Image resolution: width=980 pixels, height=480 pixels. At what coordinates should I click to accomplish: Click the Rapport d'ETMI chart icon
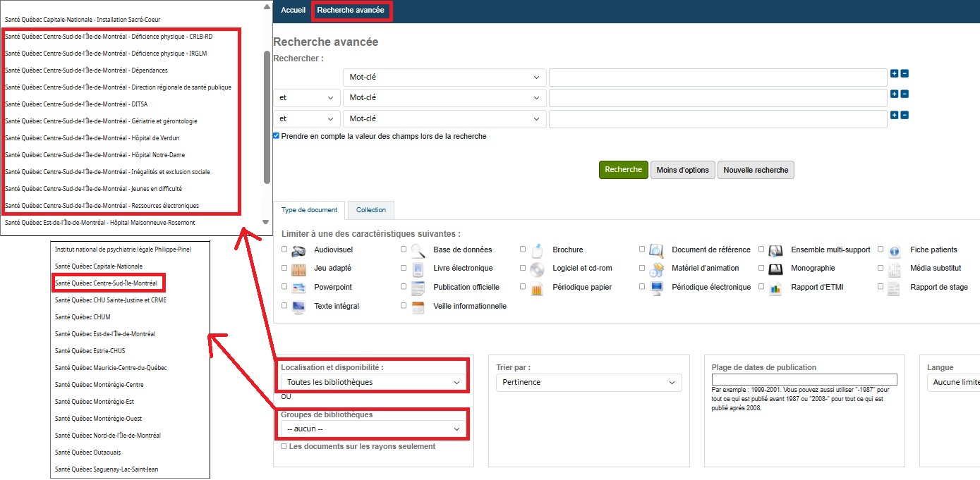[775, 288]
